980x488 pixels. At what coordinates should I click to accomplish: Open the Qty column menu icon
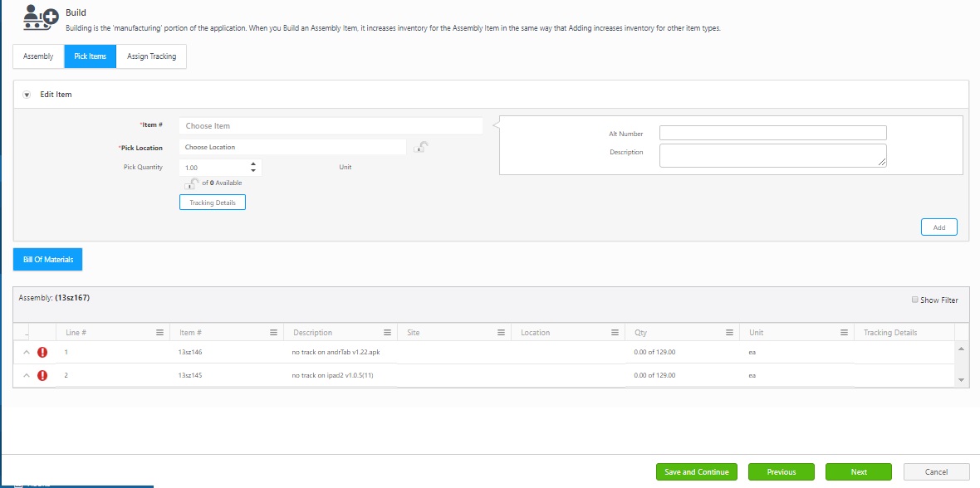728,333
